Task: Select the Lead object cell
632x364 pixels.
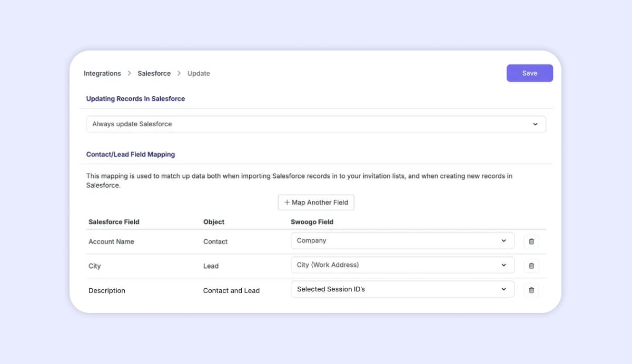Action: [211, 266]
